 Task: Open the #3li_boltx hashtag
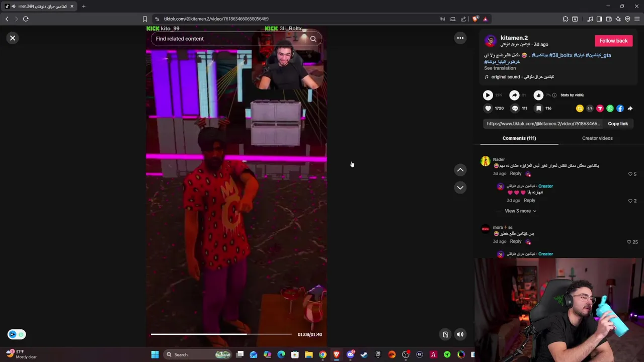tap(560, 55)
